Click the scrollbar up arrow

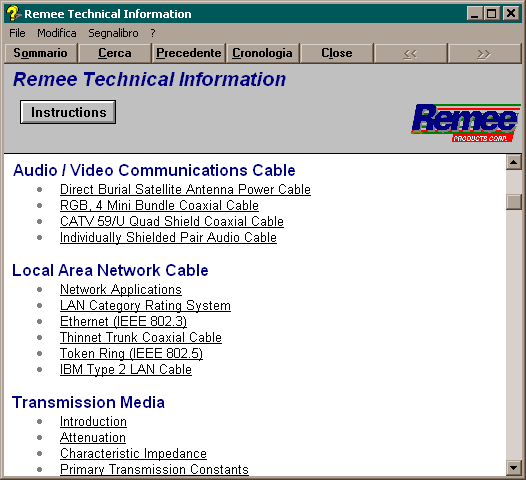coord(514,162)
